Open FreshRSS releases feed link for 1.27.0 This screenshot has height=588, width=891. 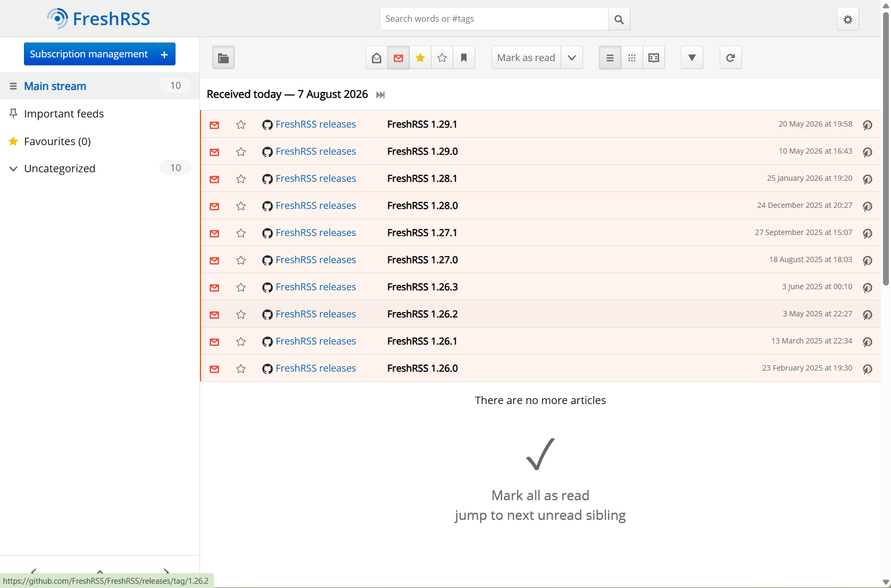click(x=315, y=260)
